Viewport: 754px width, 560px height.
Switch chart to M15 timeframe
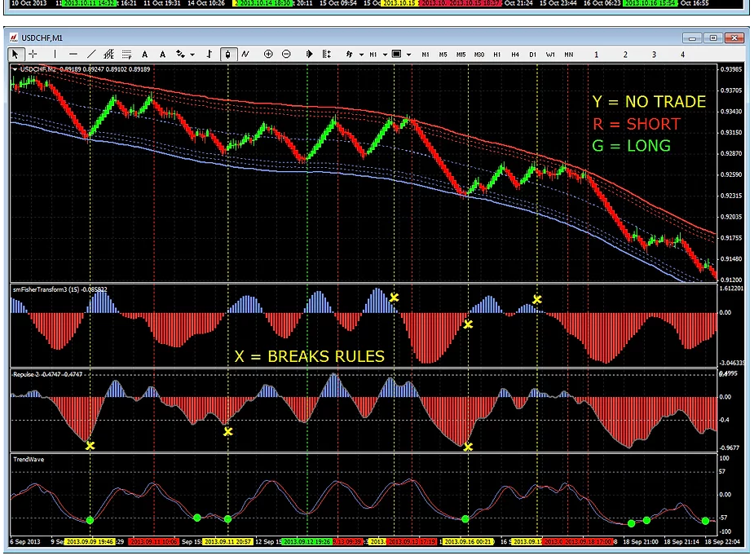[x=461, y=55]
